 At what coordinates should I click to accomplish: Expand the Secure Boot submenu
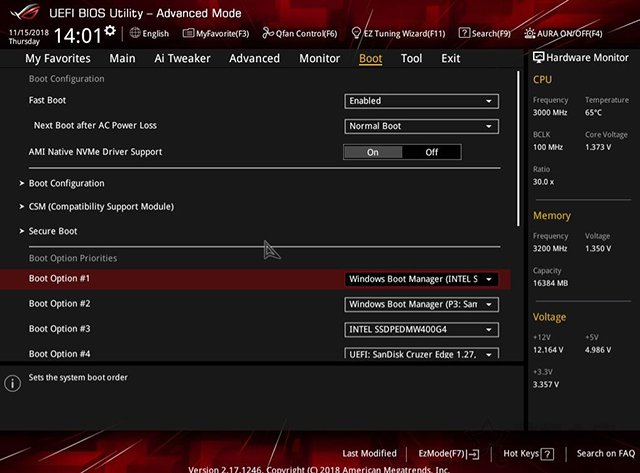pos(53,231)
